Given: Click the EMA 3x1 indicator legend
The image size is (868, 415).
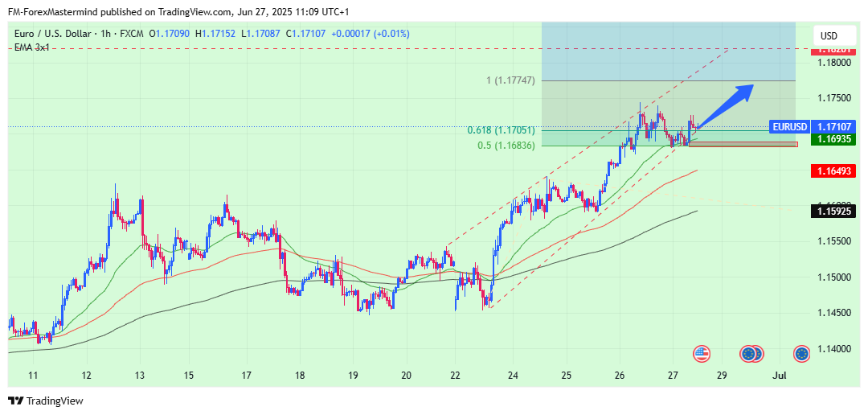Looking at the screenshot, I should [31, 47].
